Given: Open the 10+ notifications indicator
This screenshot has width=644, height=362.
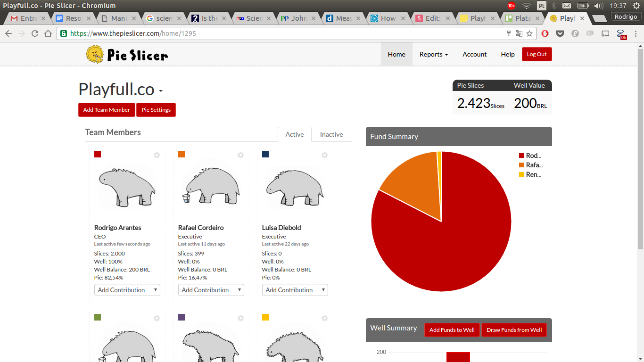Looking at the screenshot, I should (x=512, y=6).
